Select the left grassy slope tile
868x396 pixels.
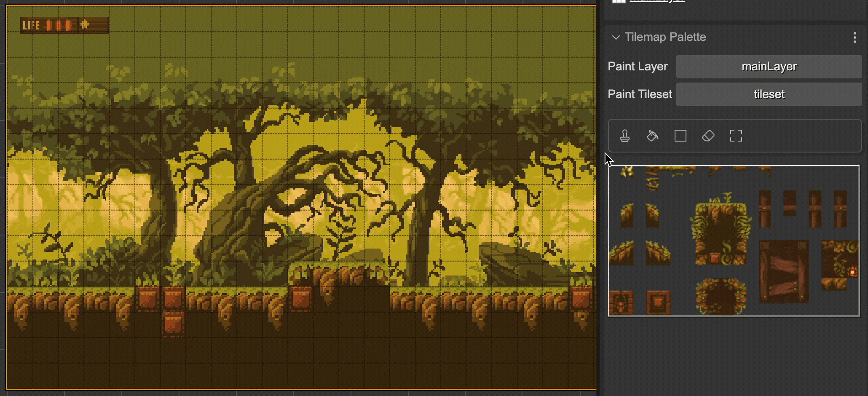[x=621, y=253]
